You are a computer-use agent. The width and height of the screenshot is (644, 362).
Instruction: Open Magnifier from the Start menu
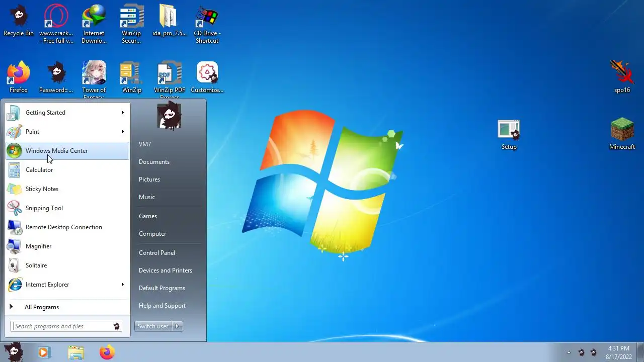(x=67, y=246)
